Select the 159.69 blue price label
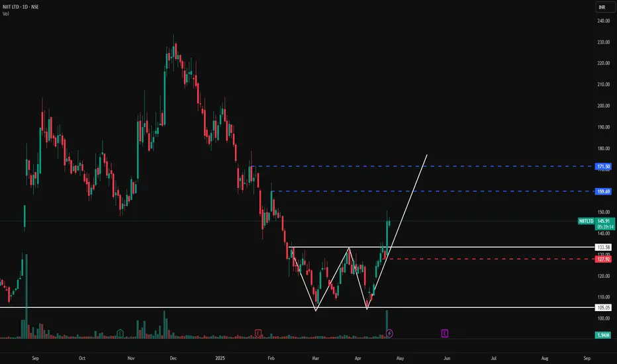 603,192
